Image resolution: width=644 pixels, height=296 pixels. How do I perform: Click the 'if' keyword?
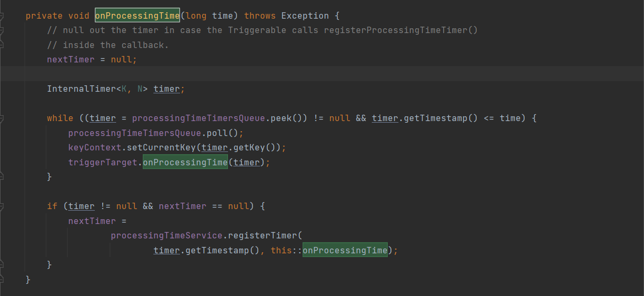tap(52, 206)
